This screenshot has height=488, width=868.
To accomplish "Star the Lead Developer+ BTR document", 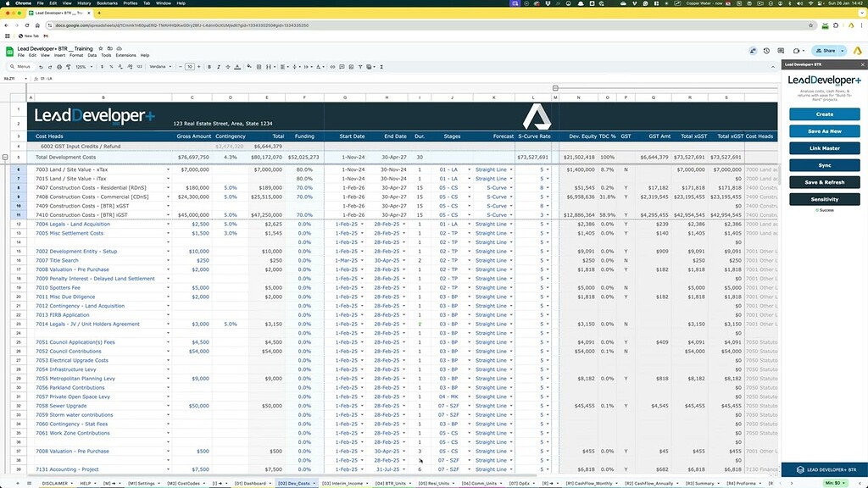I will pyautogui.click(x=101, y=49).
